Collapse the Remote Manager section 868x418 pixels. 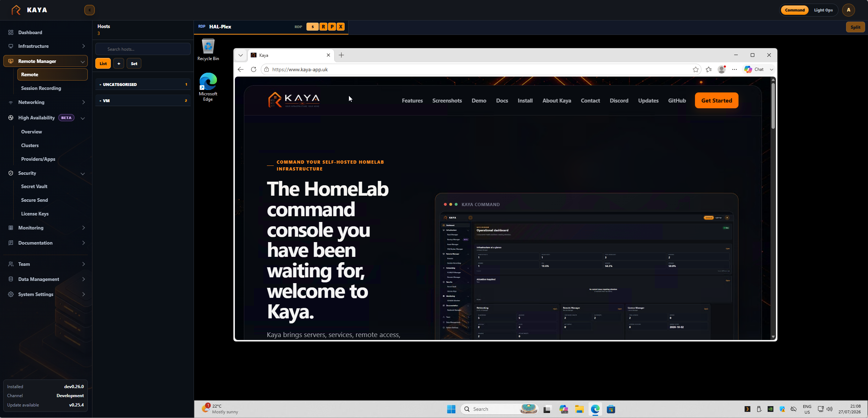tap(46, 61)
